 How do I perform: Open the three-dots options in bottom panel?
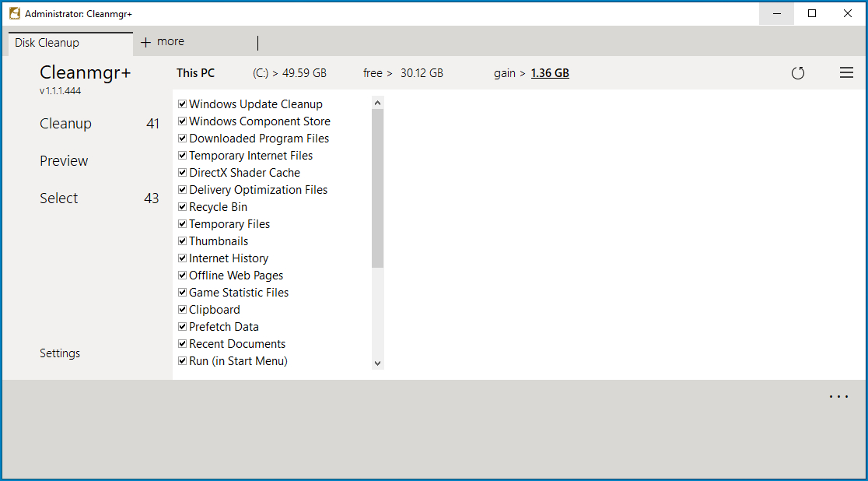click(x=839, y=397)
